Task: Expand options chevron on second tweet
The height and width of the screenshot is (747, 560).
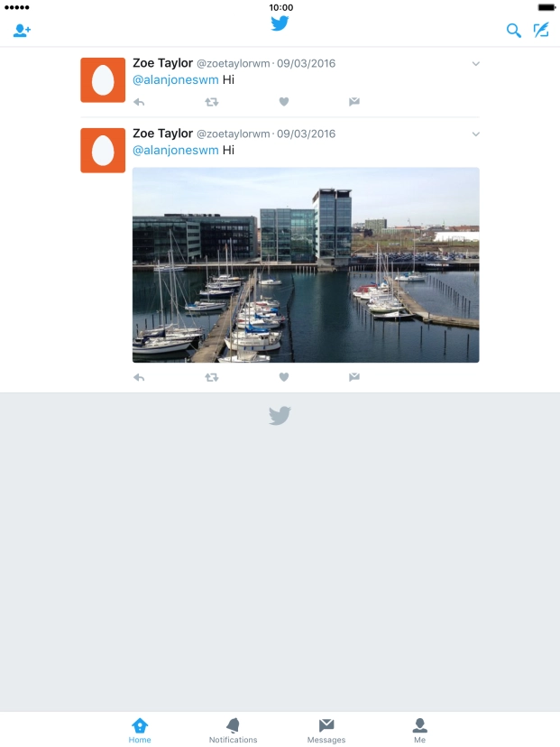Action: click(x=475, y=134)
